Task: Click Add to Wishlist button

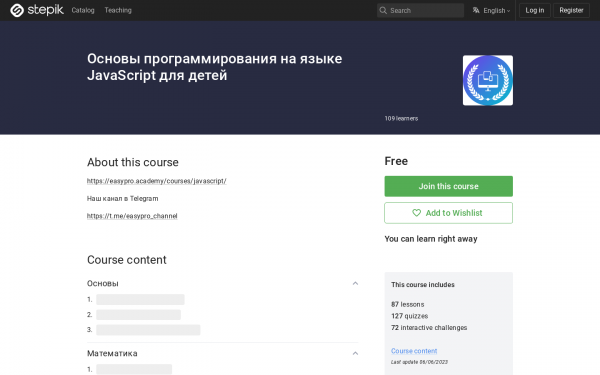Action: click(x=448, y=213)
